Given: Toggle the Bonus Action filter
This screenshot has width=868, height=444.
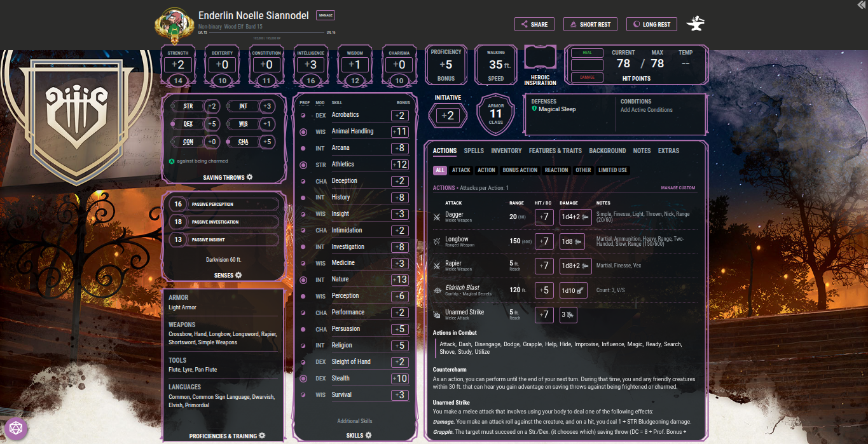Looking at the screenshot, I should click(x=520, y=170).
